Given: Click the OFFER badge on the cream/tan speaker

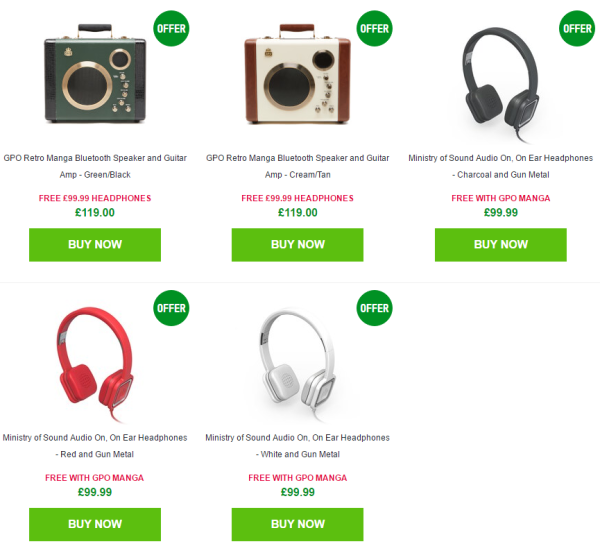Looking at the screenshot, I should tap(374, 28).
